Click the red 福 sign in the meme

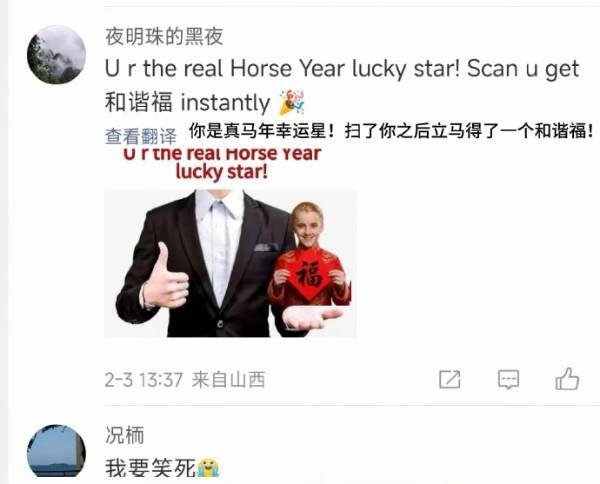(x=308, y=274)
